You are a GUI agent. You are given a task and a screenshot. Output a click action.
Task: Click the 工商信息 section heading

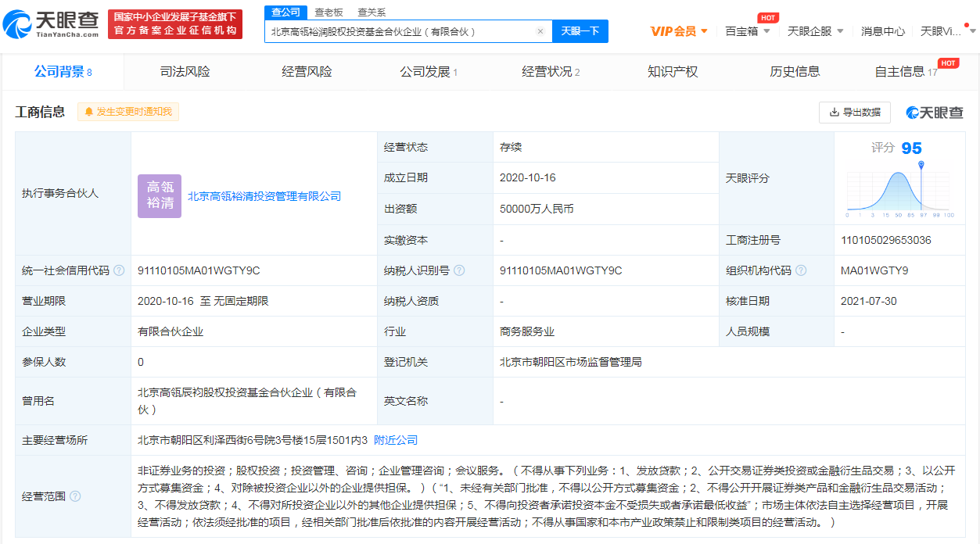pyautogui.click(x=41, y=112)
